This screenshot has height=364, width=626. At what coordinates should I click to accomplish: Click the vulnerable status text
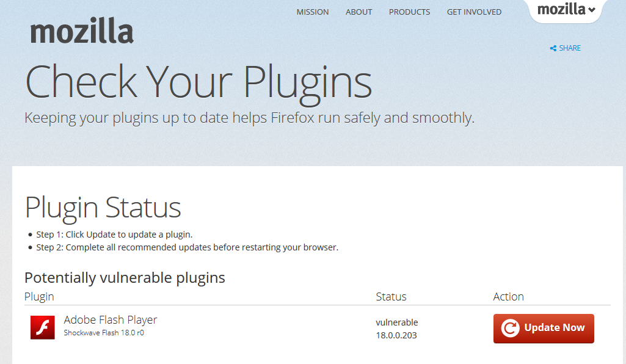[x=397, y=322]
